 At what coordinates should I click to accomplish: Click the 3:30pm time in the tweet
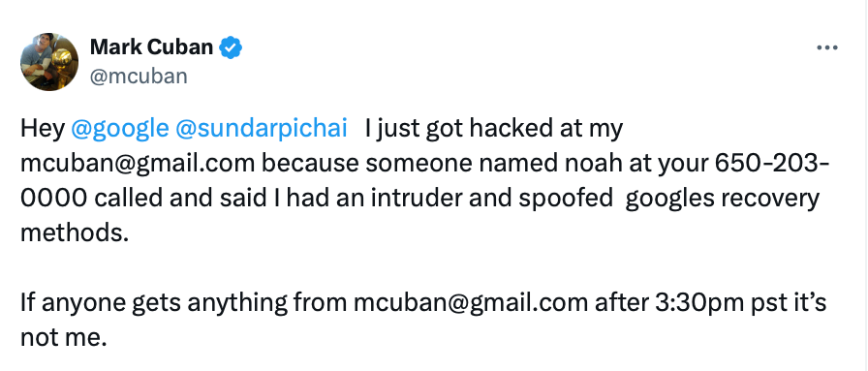[x=697, y=303]
